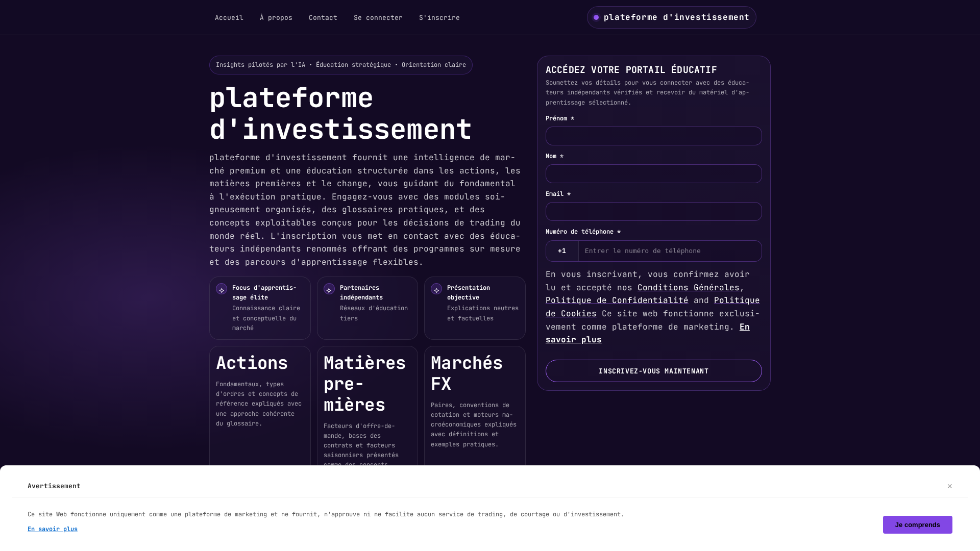Select the Matières premières card heading

(364, 384)
